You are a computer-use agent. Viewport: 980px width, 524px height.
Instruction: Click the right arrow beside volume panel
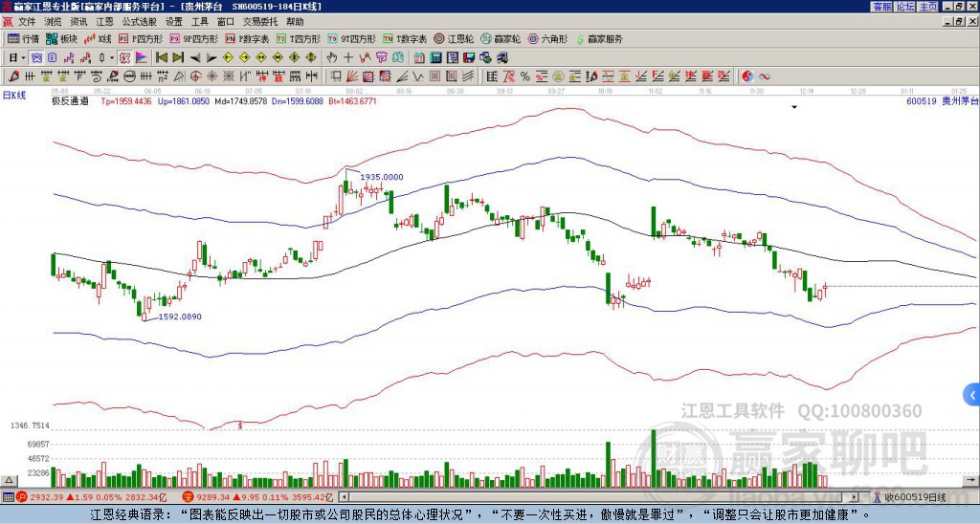pyautogui.click(x=972, y=480)
